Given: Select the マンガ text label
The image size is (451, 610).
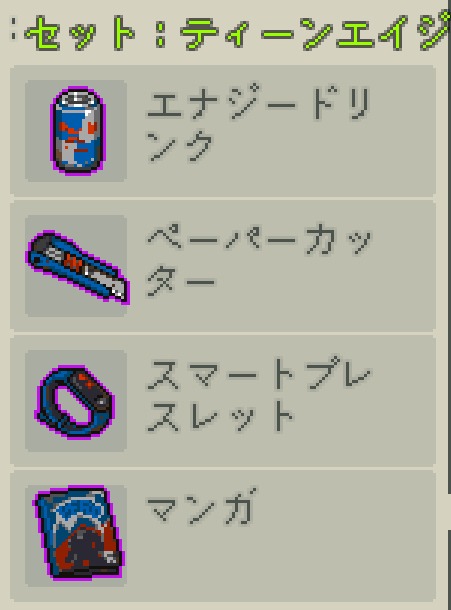Looking at the screenshot, I should pyautogui.click(x=202, y=507).
